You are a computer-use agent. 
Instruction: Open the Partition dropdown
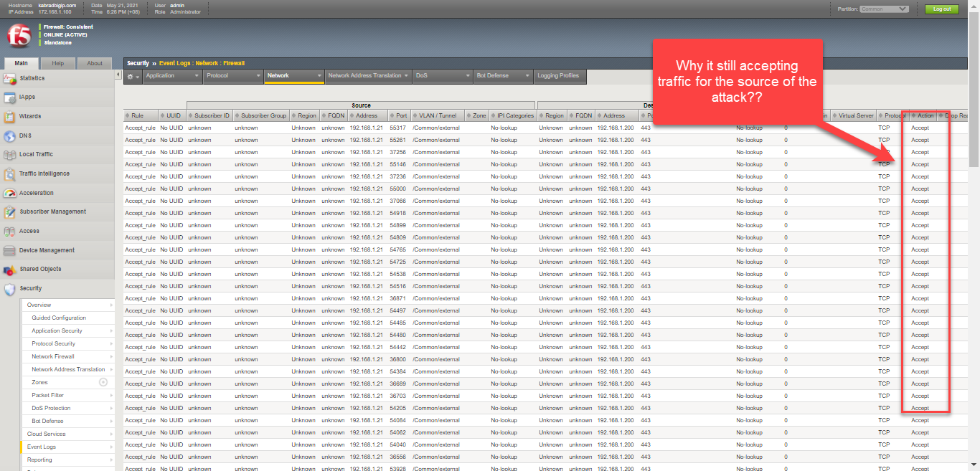tap(884, 9)
